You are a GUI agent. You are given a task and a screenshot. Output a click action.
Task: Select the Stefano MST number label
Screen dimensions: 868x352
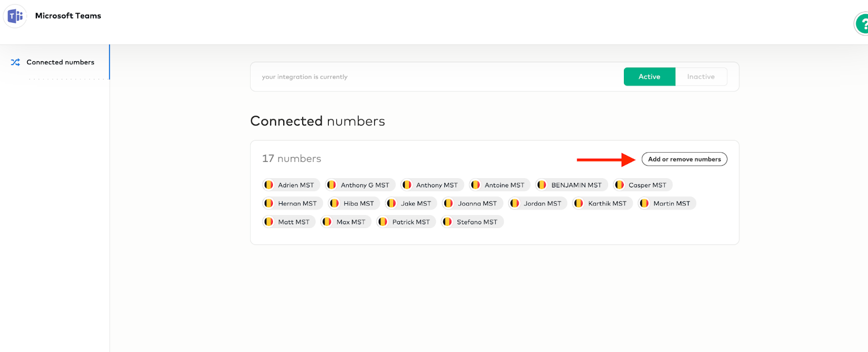click(x=477, y=222)
